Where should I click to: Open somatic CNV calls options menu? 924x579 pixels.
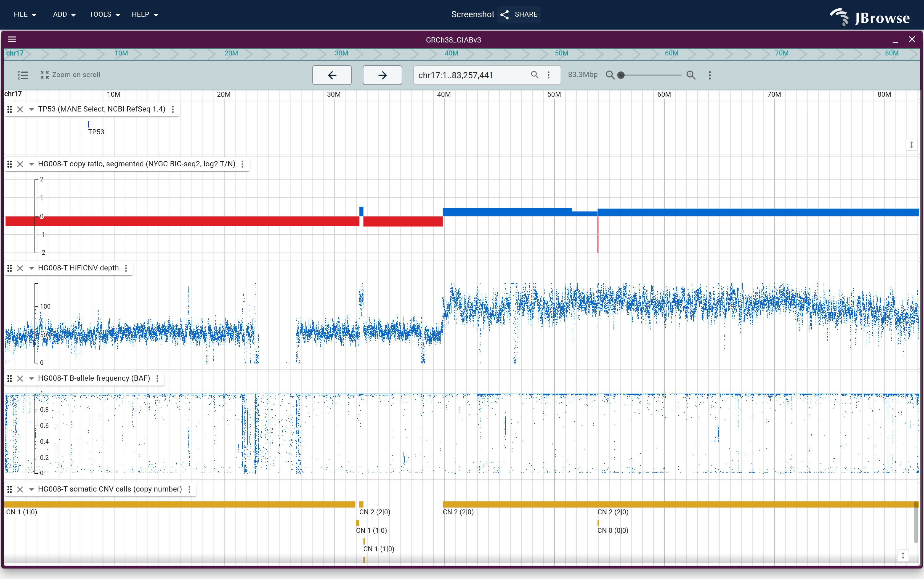point(189,489)
